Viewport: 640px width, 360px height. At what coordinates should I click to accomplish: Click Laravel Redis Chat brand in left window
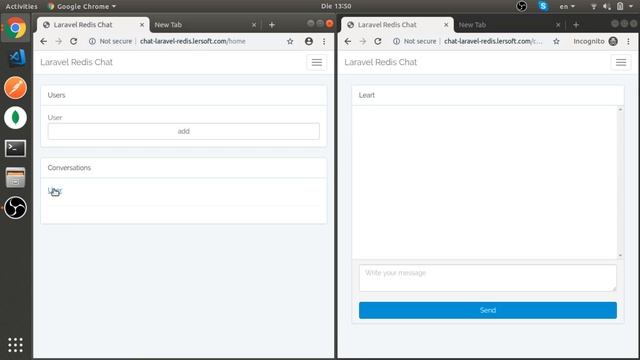[x=76, y=62]
